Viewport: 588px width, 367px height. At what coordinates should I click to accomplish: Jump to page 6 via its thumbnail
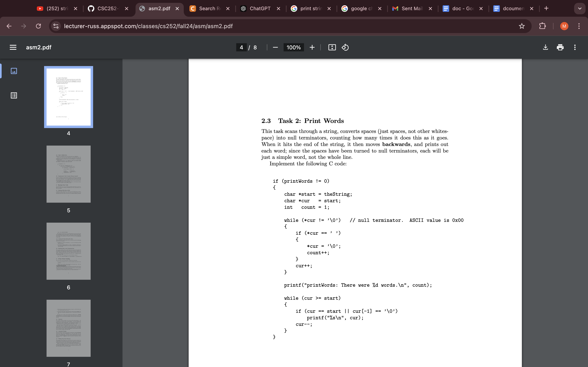click(x=68, y=251)
